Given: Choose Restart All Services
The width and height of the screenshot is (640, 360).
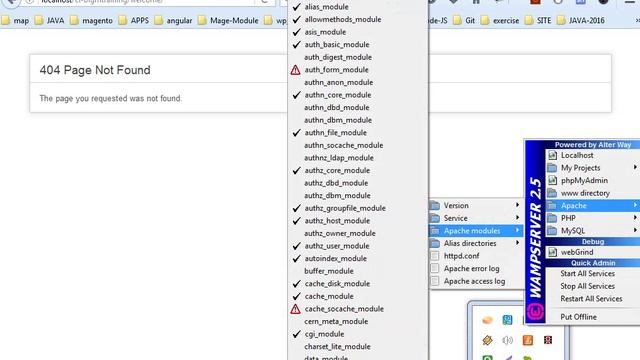Looking at the screenshot, I should pyautogui.click(x=591, y=299).
